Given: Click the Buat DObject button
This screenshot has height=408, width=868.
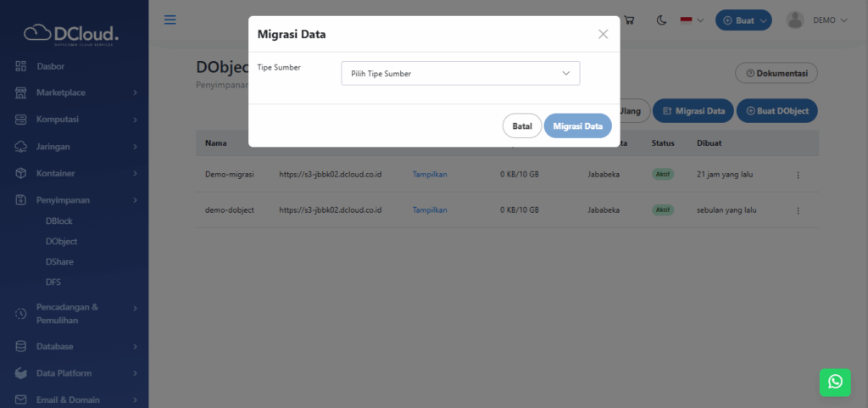Looking at the screenshot, I should tap(776, 110).
